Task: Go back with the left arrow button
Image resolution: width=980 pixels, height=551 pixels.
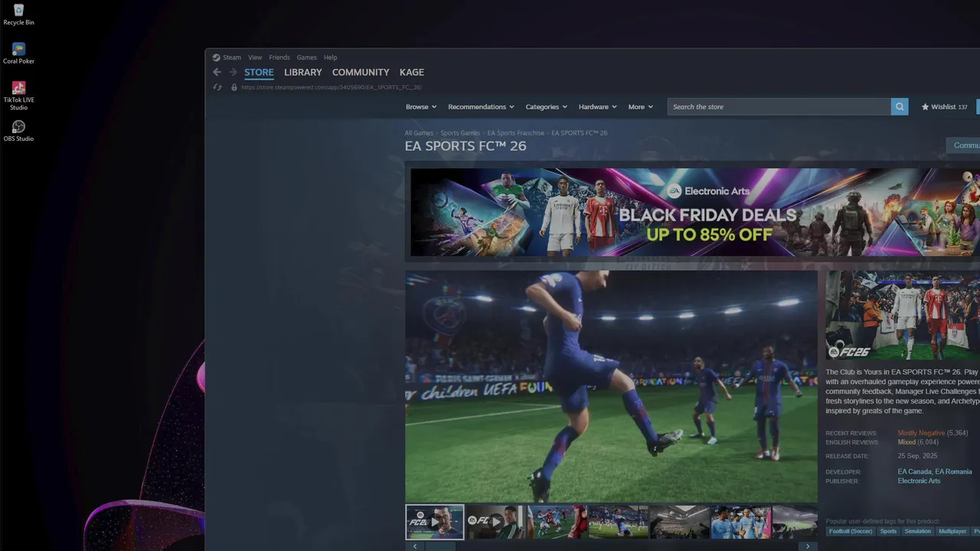Action: pyautogui.click(x=217, y=72)
